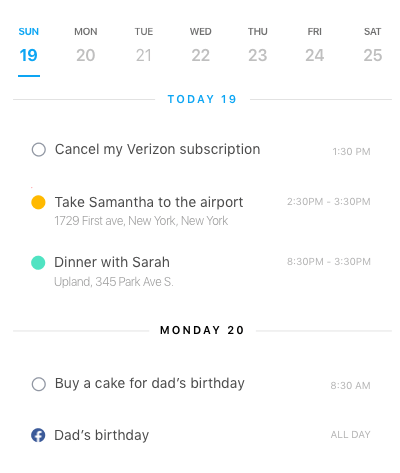Click the 1:30 PM time of Verizon task
Viewport: 400px width, 473px height.
coord(351,152)
